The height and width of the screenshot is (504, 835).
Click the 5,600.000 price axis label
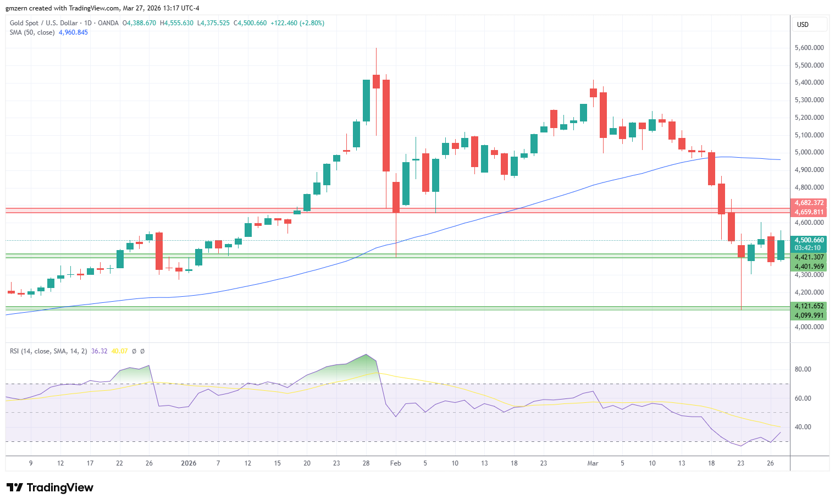[809, 48]
